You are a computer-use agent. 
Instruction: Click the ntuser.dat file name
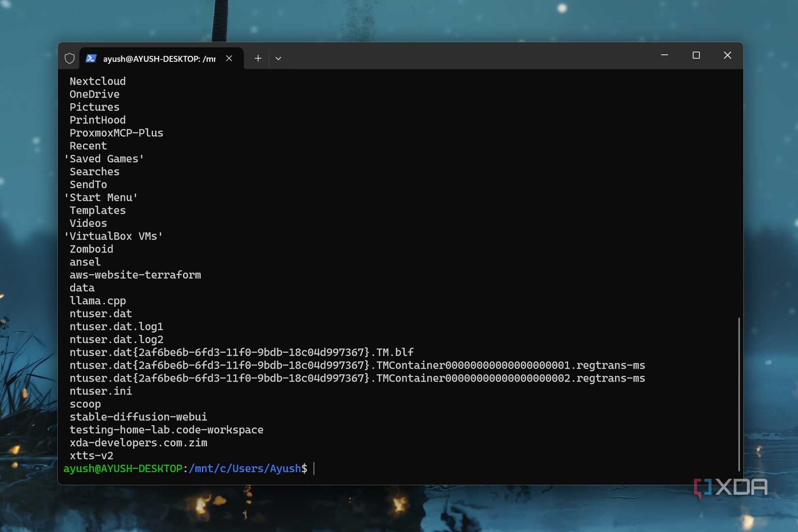click(101, 313)
